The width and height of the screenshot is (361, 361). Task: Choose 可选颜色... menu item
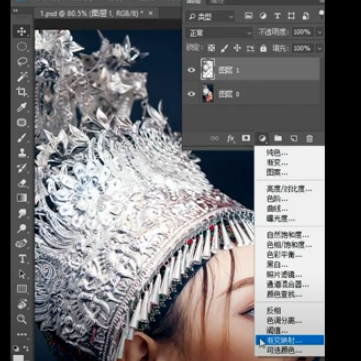tap(284, 350)
